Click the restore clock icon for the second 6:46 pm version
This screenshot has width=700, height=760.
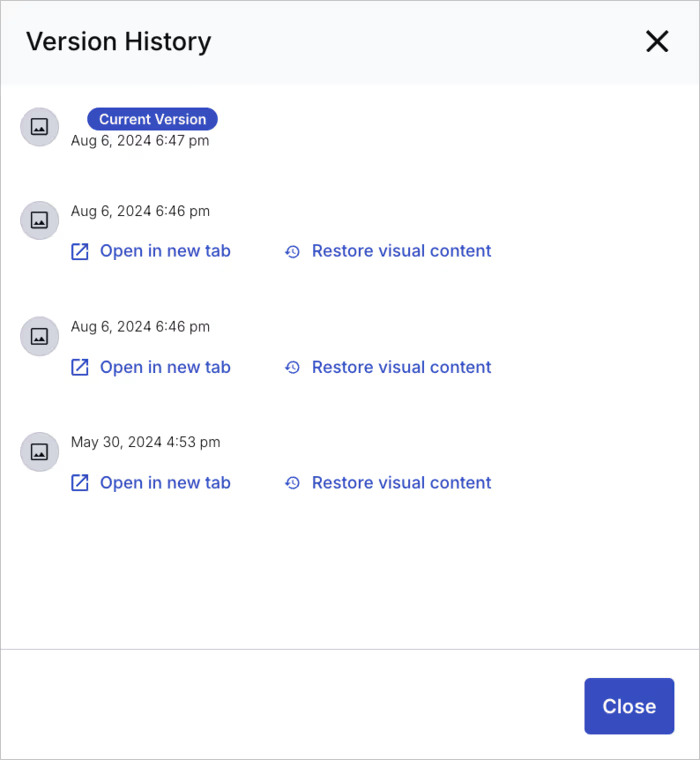point(292,367)
